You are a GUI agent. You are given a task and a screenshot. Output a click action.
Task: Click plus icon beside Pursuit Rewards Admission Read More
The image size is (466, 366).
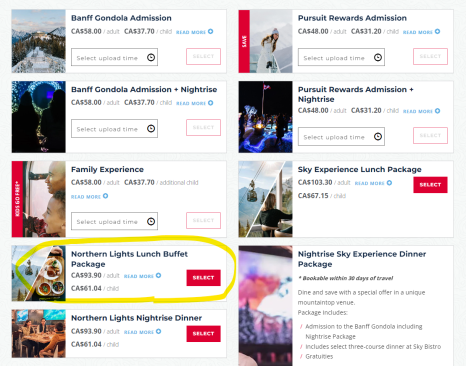click(437, 31)
